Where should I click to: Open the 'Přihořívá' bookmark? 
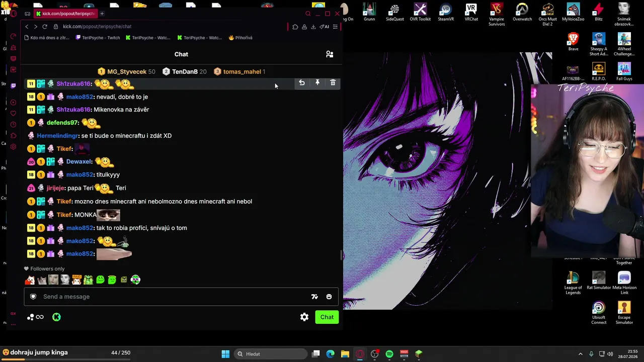pos(240,38)
